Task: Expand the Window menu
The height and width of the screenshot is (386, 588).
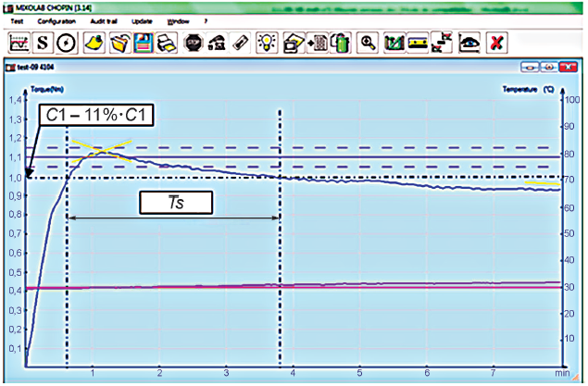Action: pyautogui.click(x=176, y=20)
